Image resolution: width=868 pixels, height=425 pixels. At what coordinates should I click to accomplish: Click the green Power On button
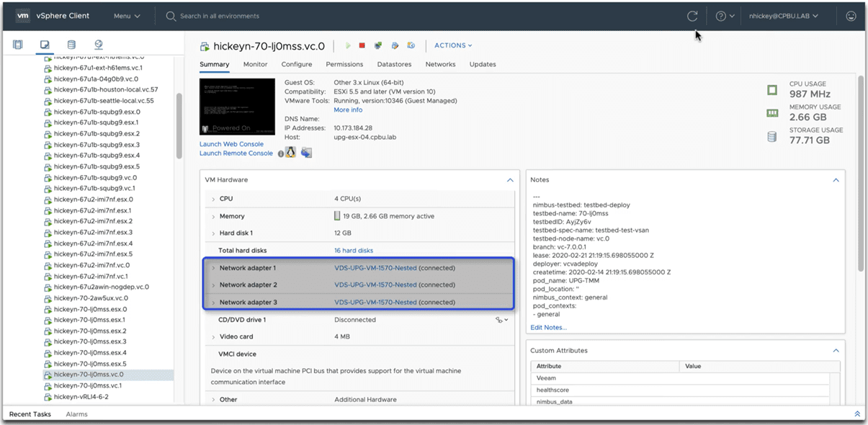click(348, 46)
